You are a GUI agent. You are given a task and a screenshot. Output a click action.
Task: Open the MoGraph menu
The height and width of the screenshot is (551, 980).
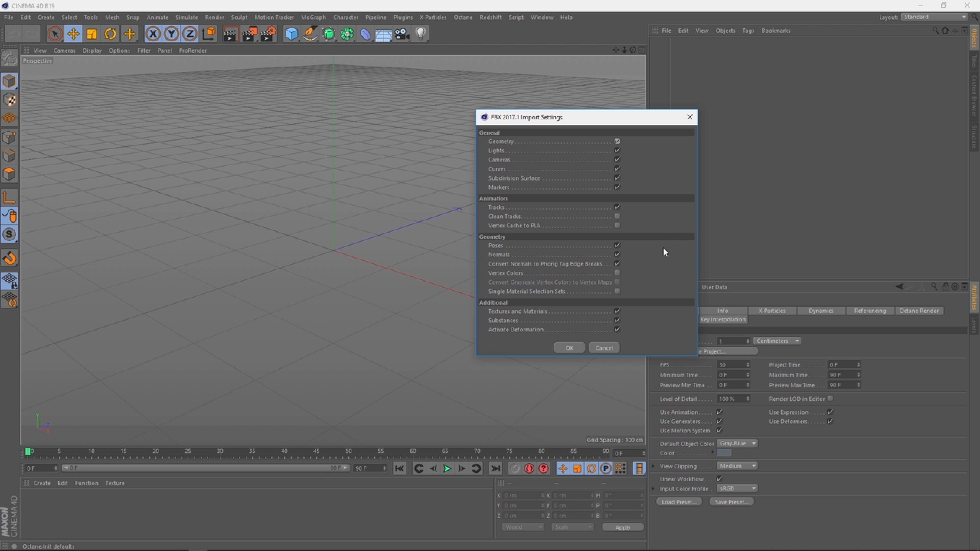(313, 18)
